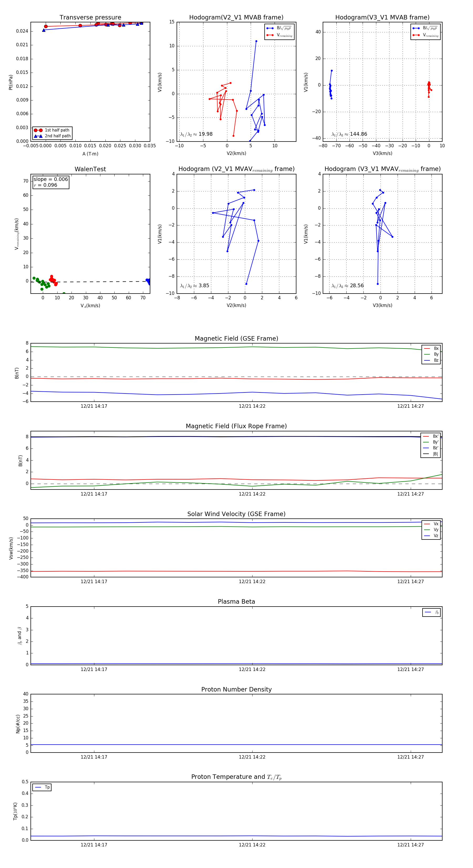
Task: Click '12/21 14:27' tick in proton temperature panel
Action: tap(410, 845)
